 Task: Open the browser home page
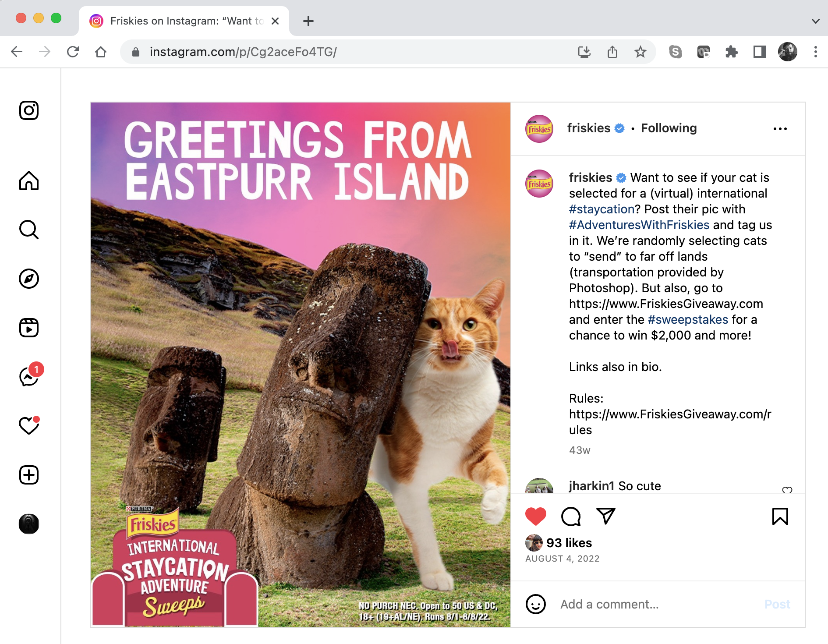pyautogui.click(x=101, y=52)
